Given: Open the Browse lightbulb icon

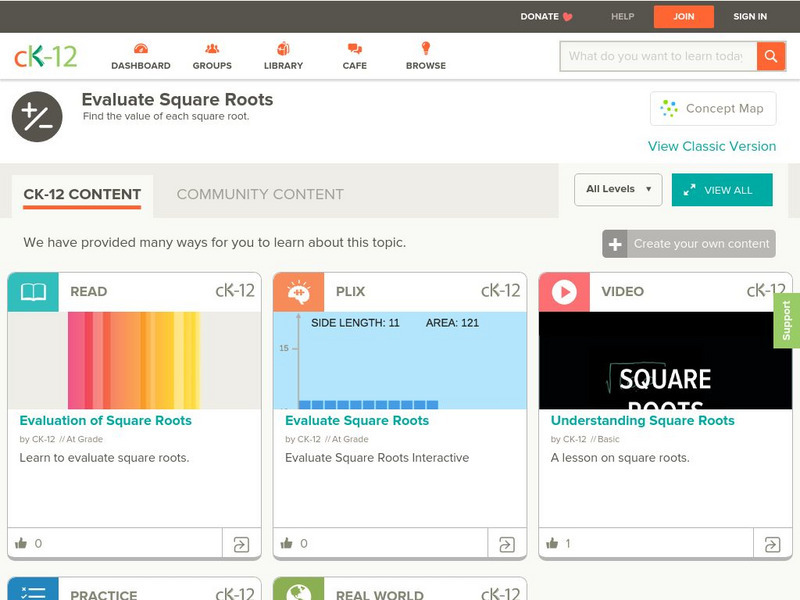Looking at the screenshot, I should (426, 48).
